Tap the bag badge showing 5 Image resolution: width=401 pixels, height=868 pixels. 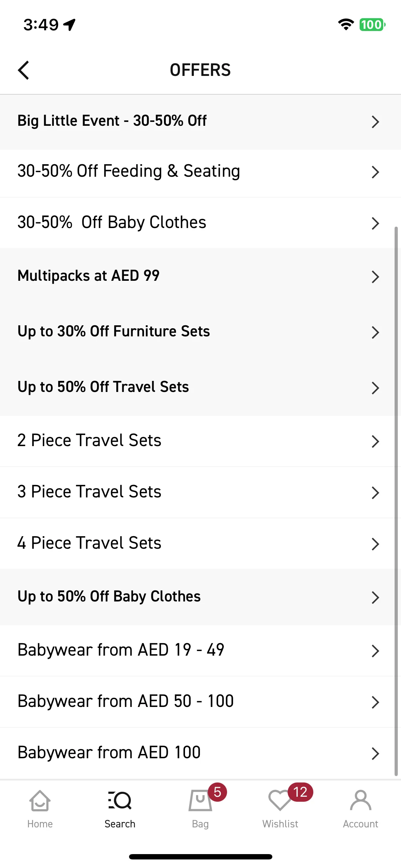217,792
